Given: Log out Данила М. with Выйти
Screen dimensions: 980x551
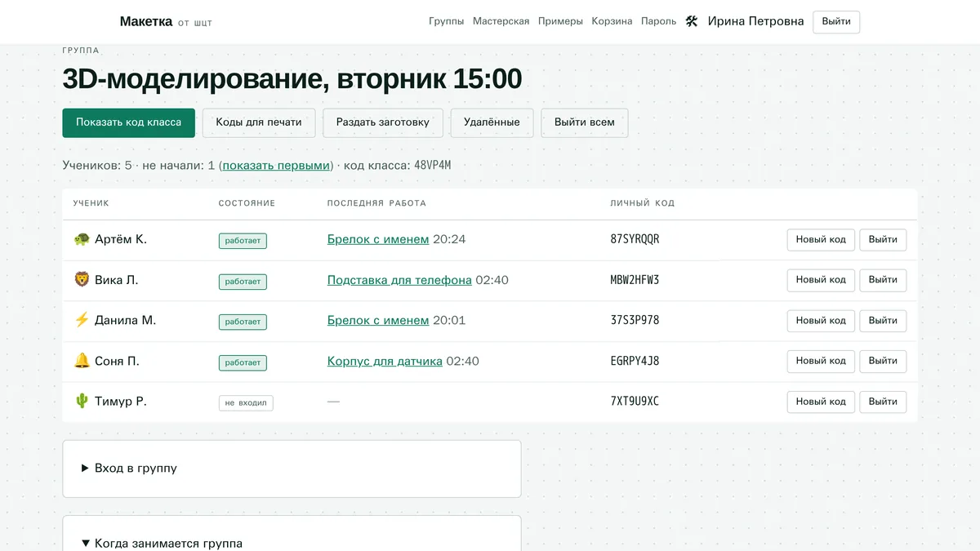Looking at the screenshot, I should pos(883,321).
